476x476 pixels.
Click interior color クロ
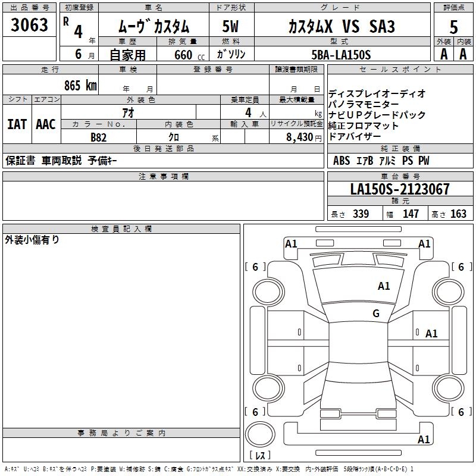[x=174, y=137]
